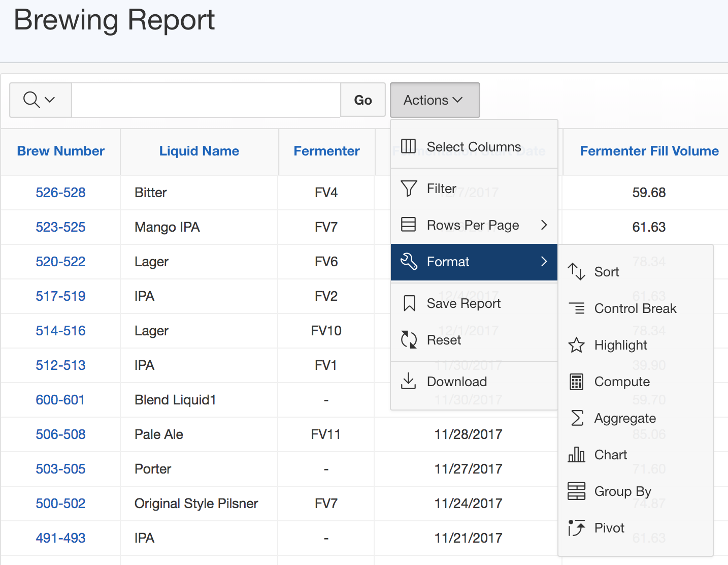Choose Sort from the Format submenu
Viewport: 728px width, 565px height.
point(606,272)
